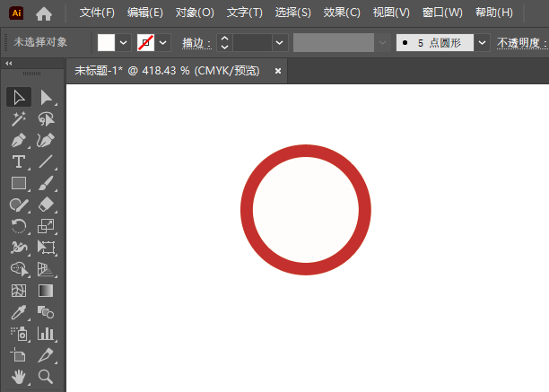Select the Selection tool (black arrow)
The image size is (549, 392).
pos(19,97)
